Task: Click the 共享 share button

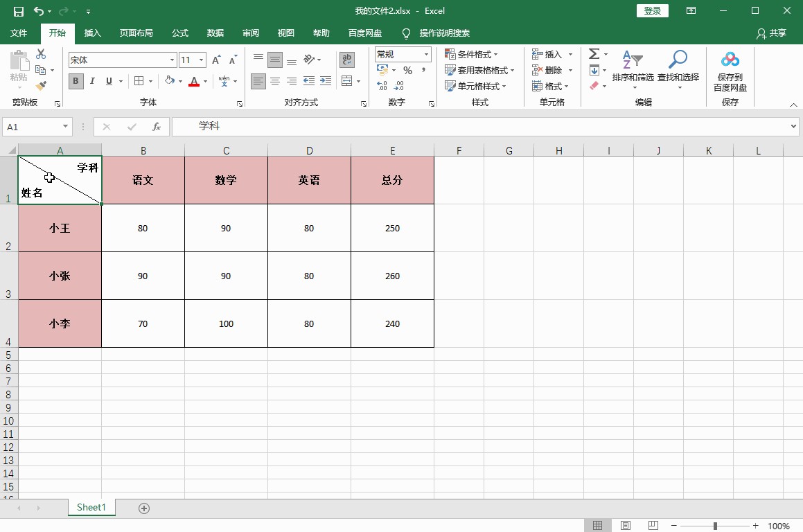Action: (x=771, y=33)
